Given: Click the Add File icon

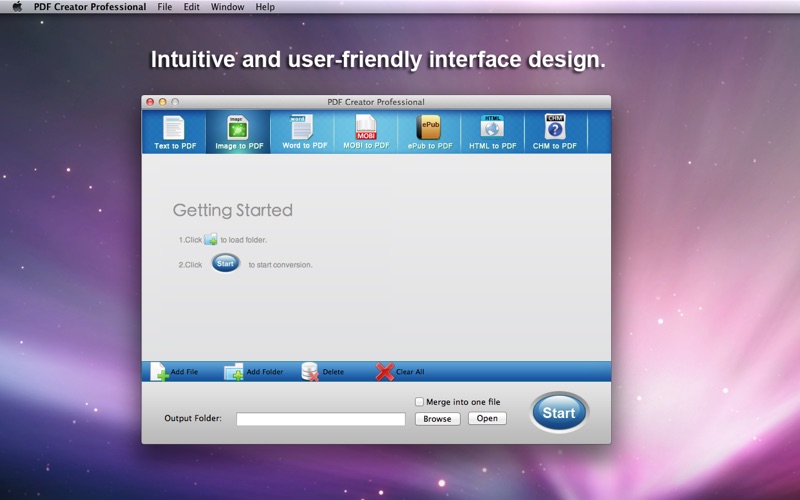Looking at the screenshot, I should coord(174,371).
